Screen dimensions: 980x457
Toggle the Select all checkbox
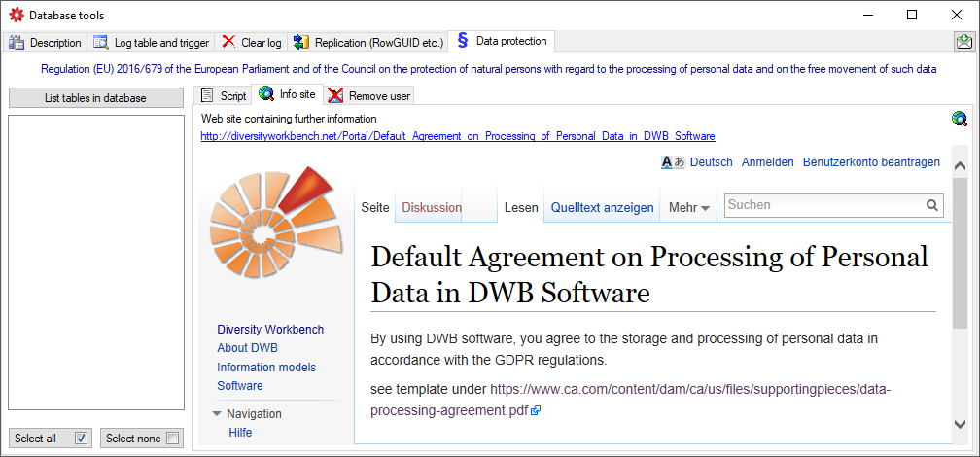(80, 439)
